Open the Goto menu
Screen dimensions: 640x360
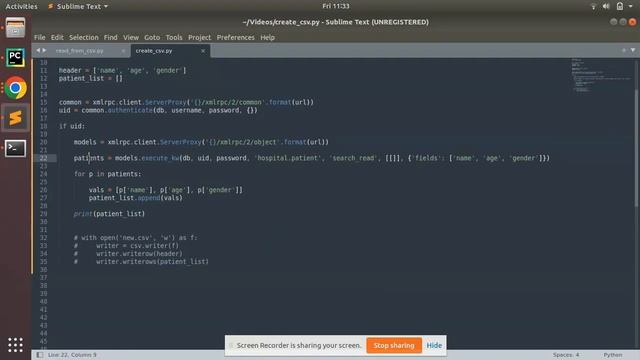[x=152, y=37]
